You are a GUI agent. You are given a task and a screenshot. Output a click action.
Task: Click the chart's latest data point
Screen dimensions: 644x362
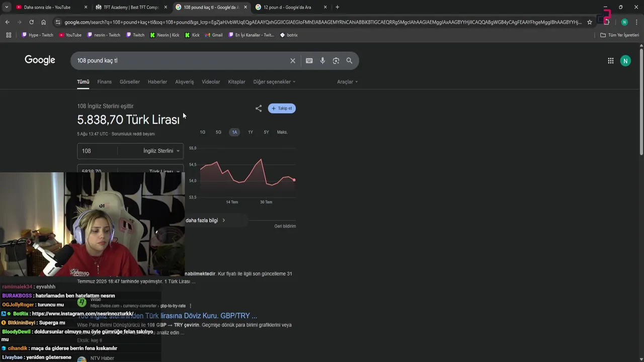(x=294, y=179)
